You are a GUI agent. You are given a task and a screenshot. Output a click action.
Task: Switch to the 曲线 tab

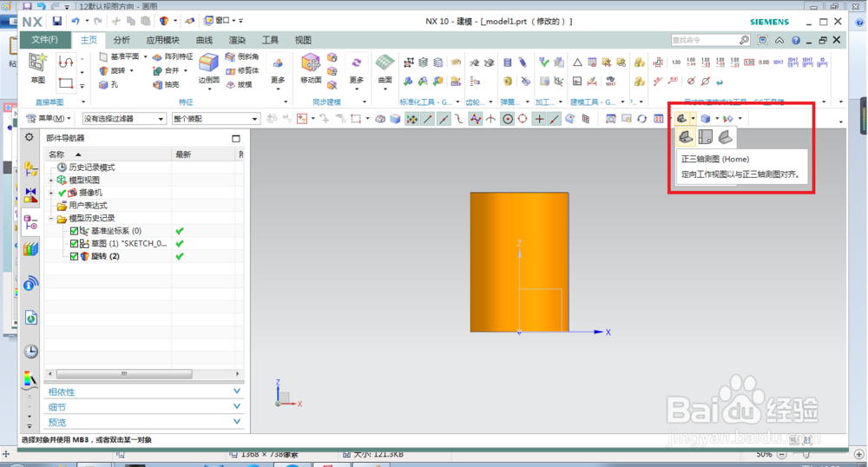pos(204,40)
